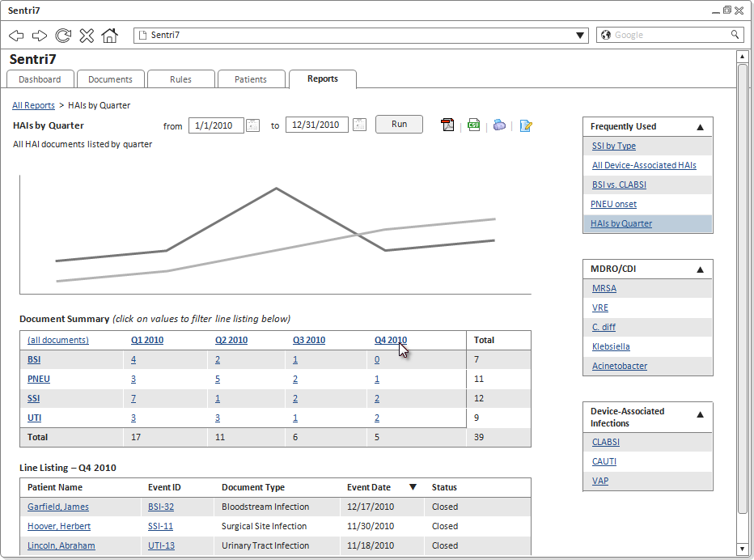Stop loading with the X icon
754x560 pixels.
[87, 35]
